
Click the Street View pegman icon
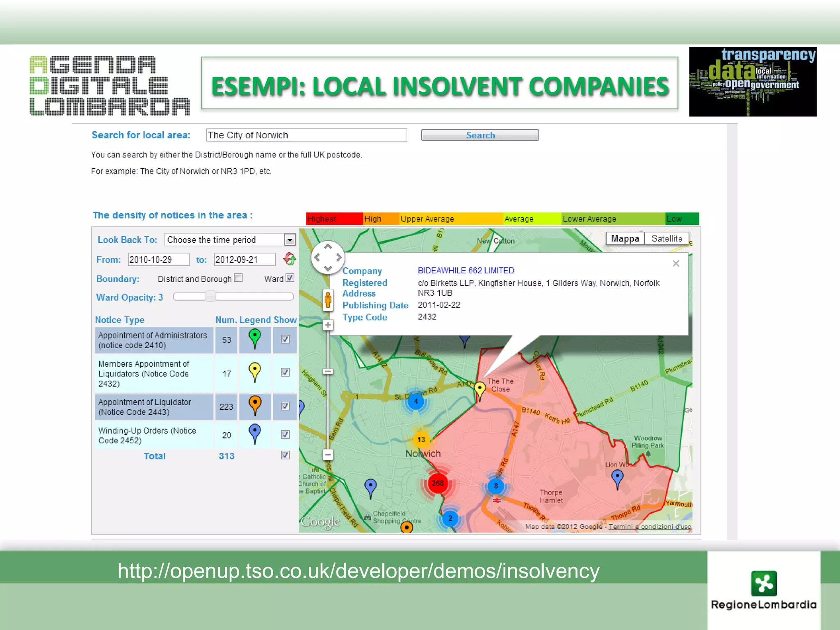click(x=328, y=300)
